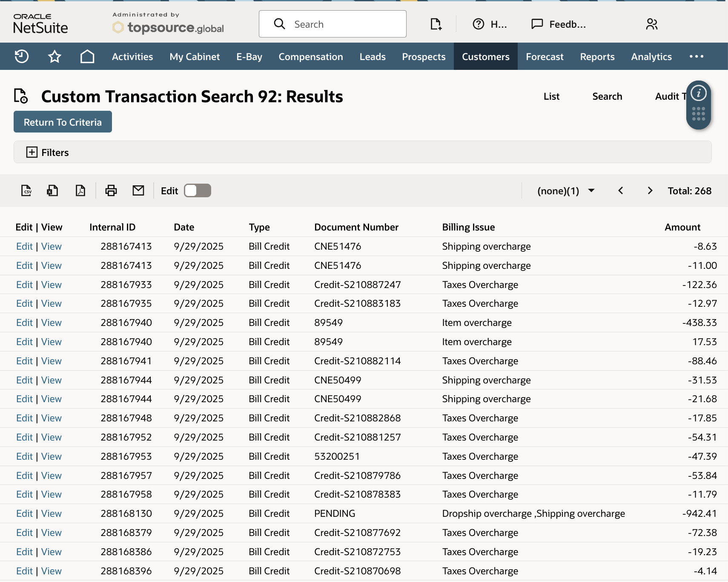Open the My Cabinet menu
Viewport: 728px width, 582px height.
195,56
